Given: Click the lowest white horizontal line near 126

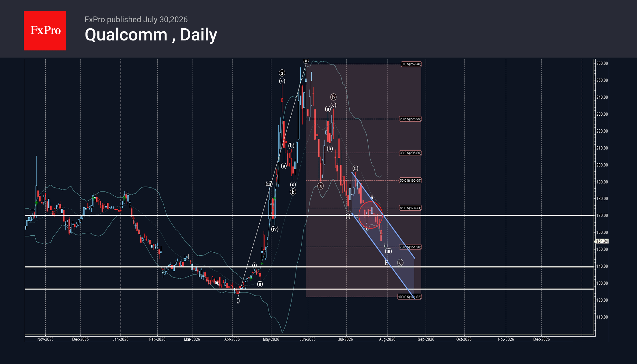Looking at the screenshot, I should [x=309, y=289].
